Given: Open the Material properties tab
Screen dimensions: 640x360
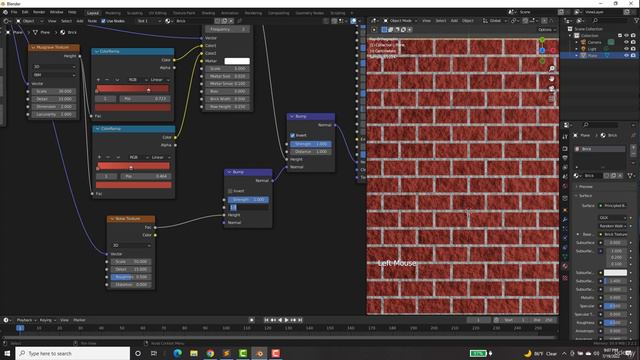Looking at the screenshot, I should tap(565, 267).
